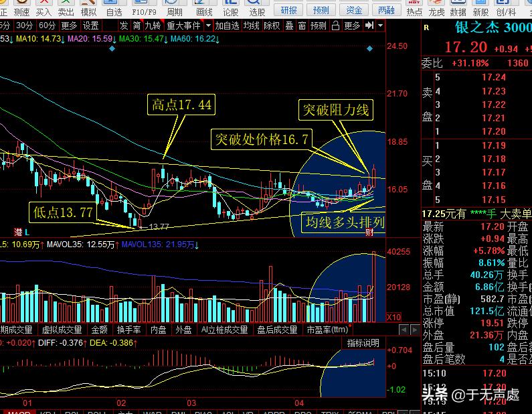Viewport: 532px width, 414px height.
Task: Open the 画线 drawing tools
Action: (204, 9)
